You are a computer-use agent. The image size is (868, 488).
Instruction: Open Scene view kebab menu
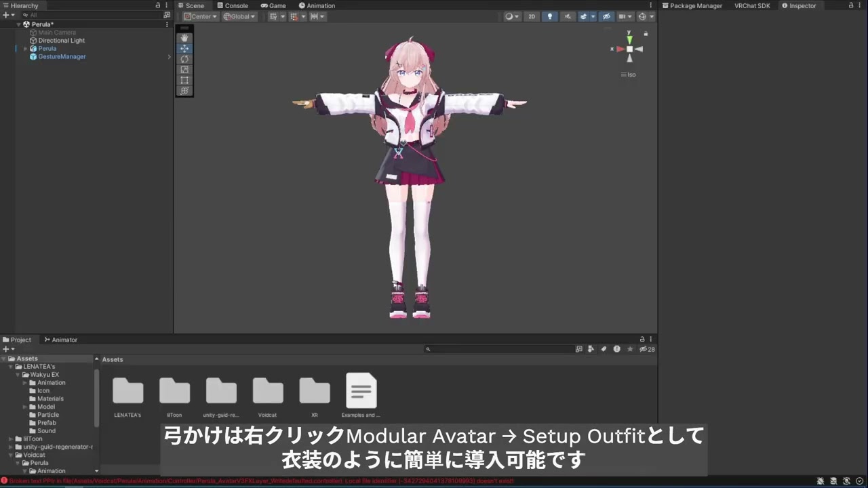(651, 5)
